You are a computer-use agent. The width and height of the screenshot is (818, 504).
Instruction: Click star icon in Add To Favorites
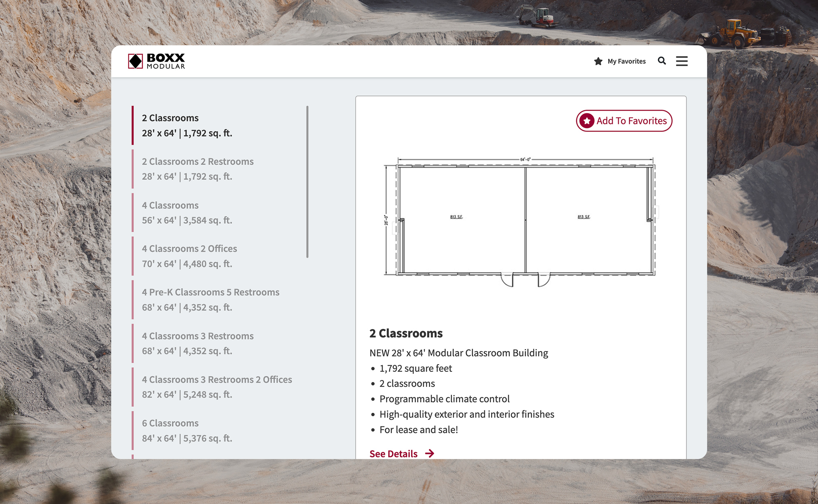point(587,121)
